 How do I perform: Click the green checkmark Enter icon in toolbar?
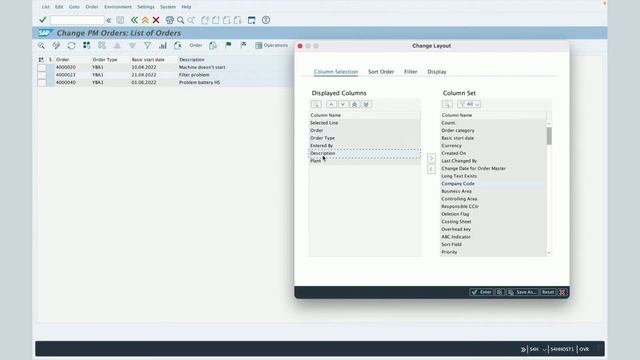pyautogui.click(x=42, y=20)
